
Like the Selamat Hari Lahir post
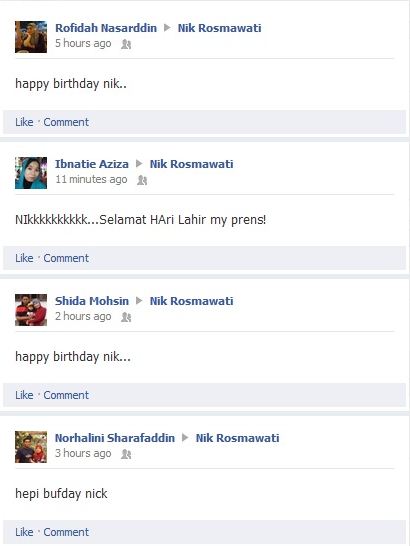(24, 258)
